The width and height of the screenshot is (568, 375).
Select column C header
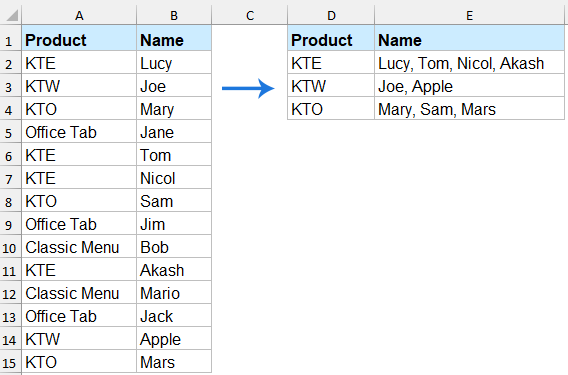[x=250, y=15]
